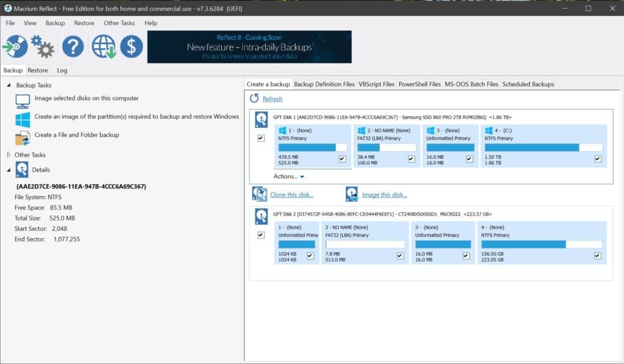Uncheck Disk 2 1024 KB partition checkbox
The image size is (624, 364).
[310, 256]
